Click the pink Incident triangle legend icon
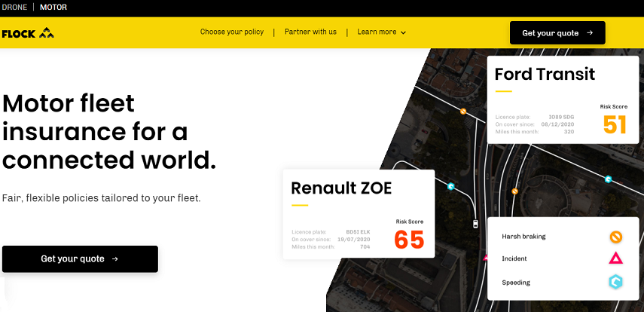 coord(615,258)
